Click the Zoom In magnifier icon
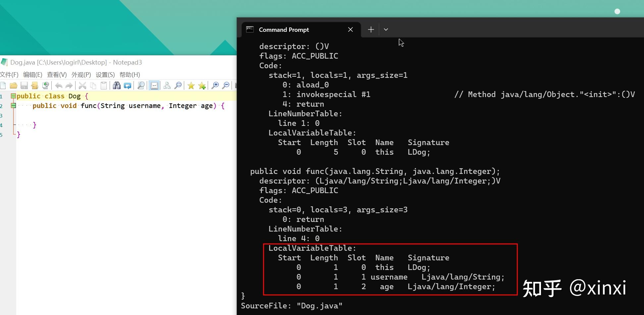The width and height of the screenshot is (644, 315). [215, 85]
